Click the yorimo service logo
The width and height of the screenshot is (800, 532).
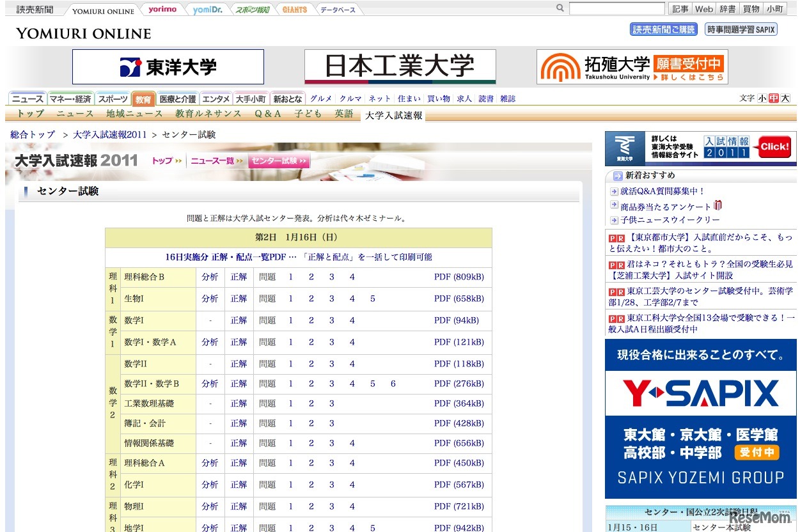tap(161, 9)
